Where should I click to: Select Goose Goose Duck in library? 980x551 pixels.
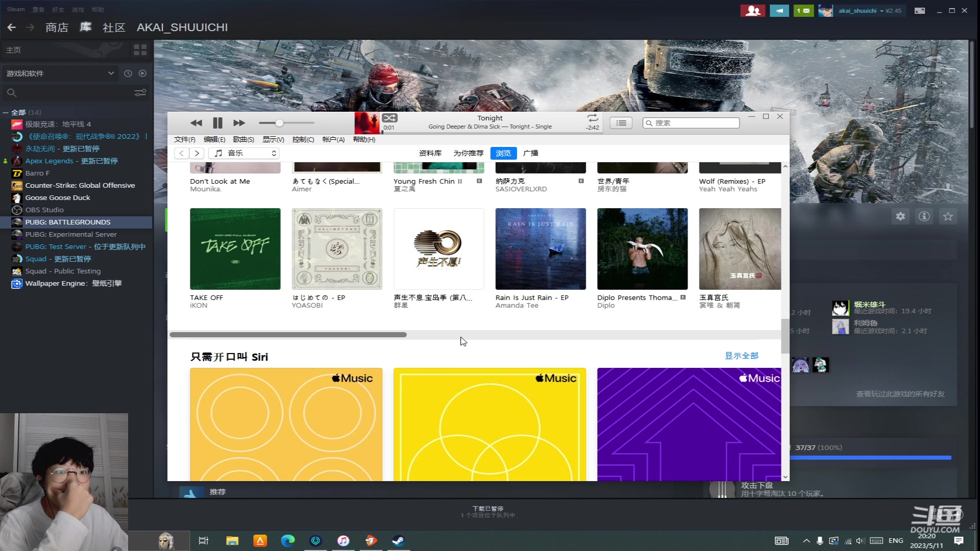point(58,197)
